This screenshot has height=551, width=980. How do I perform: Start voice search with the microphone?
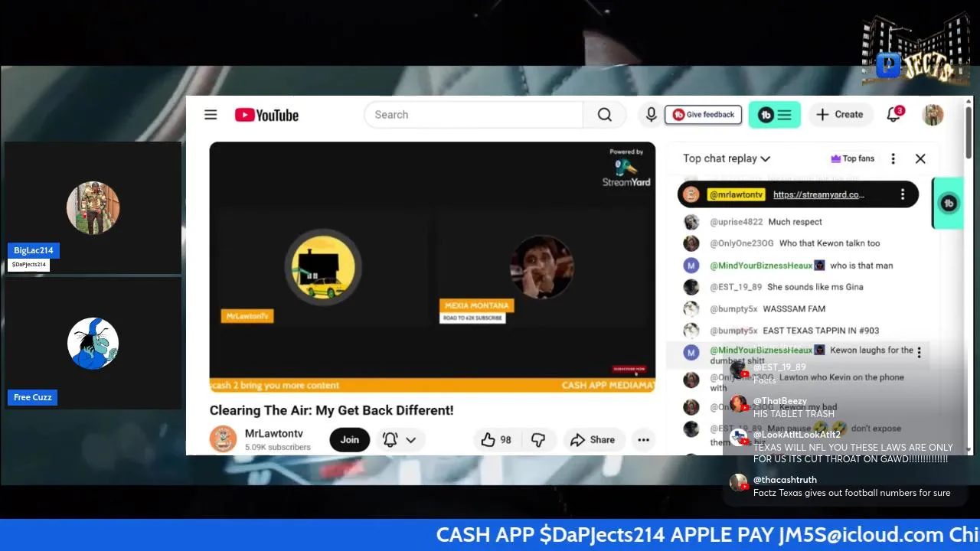coord(651,115)
